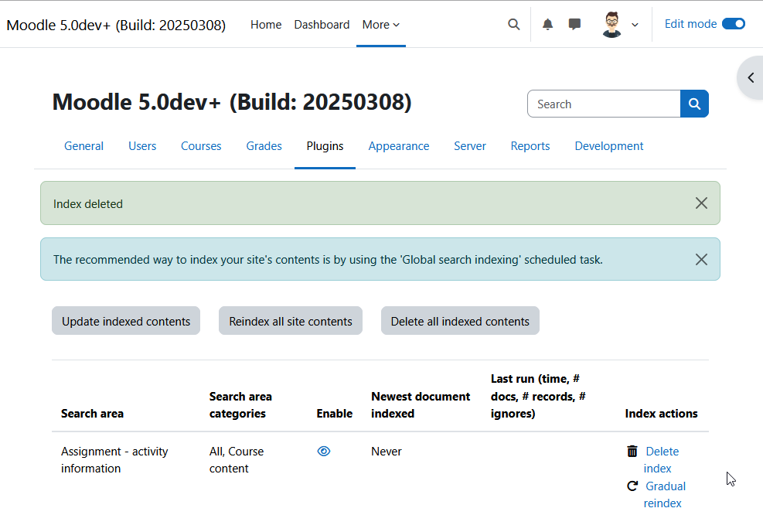Switch to the Server tab
Image resolution: width=763 pixels, height=532 pixels.
point(469,146)
